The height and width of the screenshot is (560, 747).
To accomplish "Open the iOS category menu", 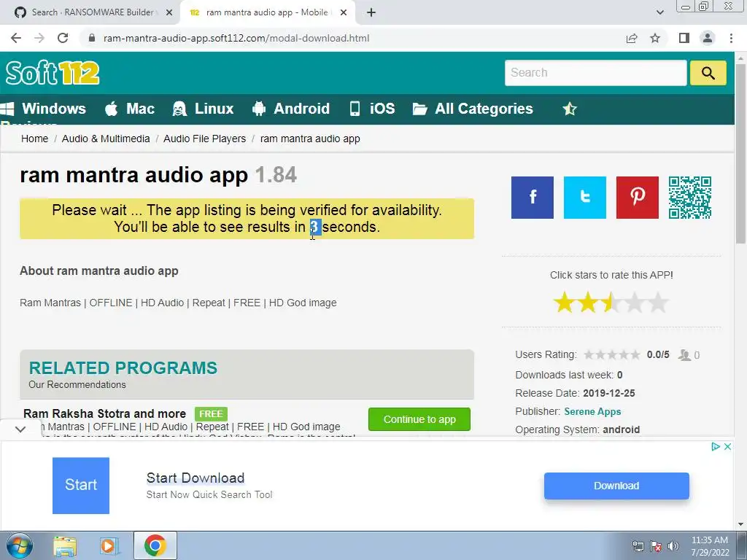I will [x=372, y=109].
